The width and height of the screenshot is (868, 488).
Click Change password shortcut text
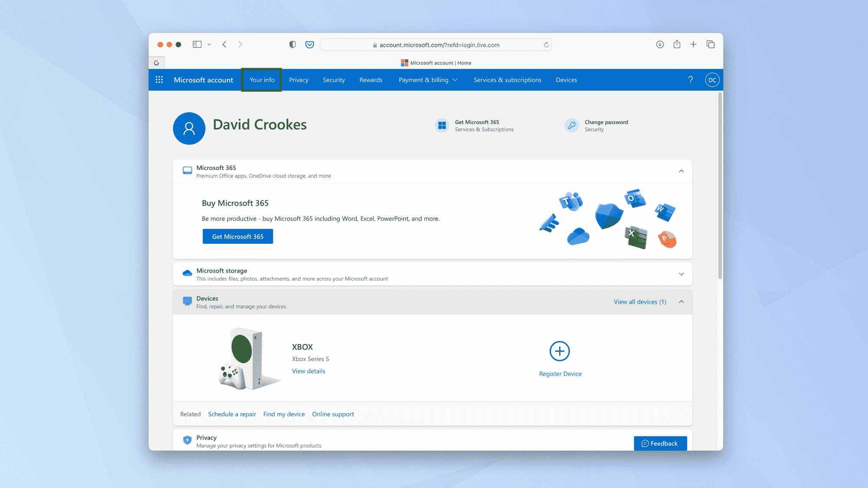pos(606,122)
